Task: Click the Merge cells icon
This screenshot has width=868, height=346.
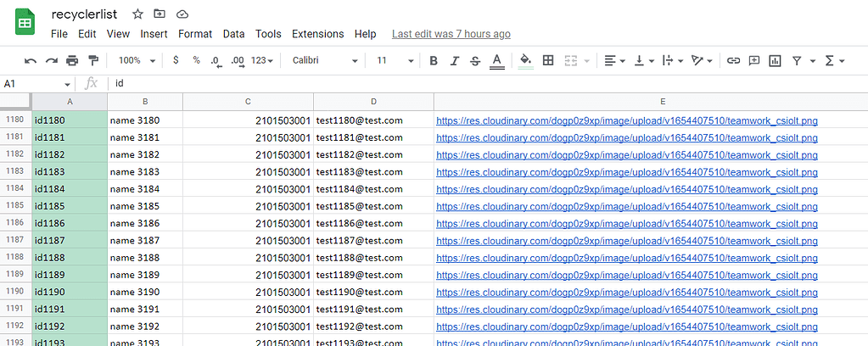Action: pos(571,61)
